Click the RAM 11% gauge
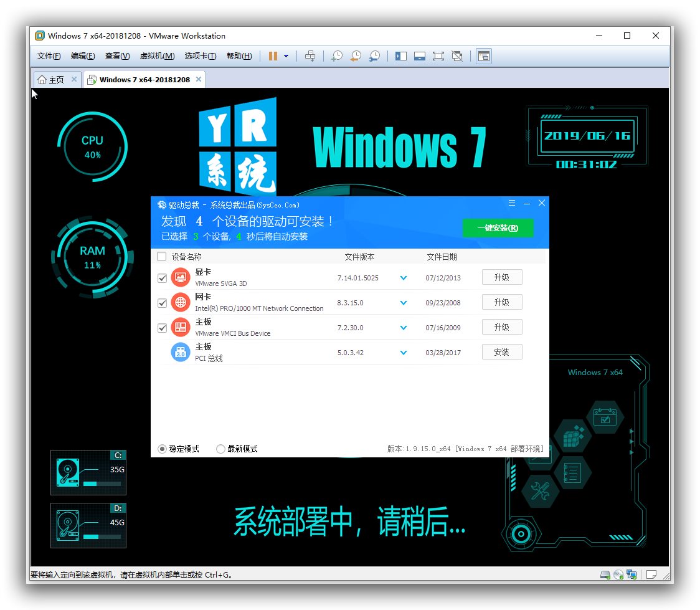Screen dimensions: 700x610 [92, 257]
